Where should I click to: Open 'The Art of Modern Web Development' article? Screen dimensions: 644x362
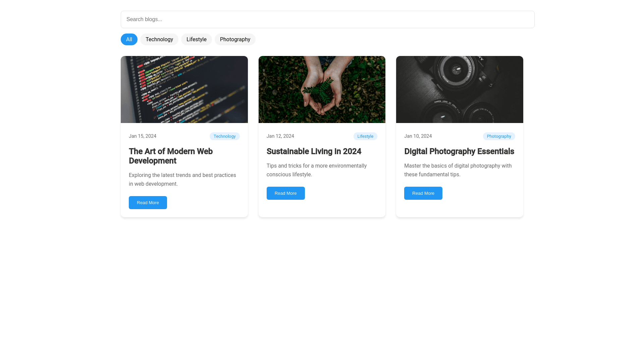pyautogui.click(x=170, y=156)
